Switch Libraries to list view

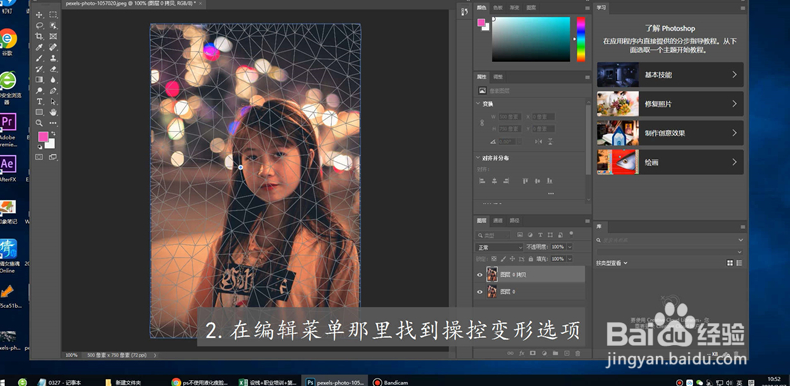(739, 263)
